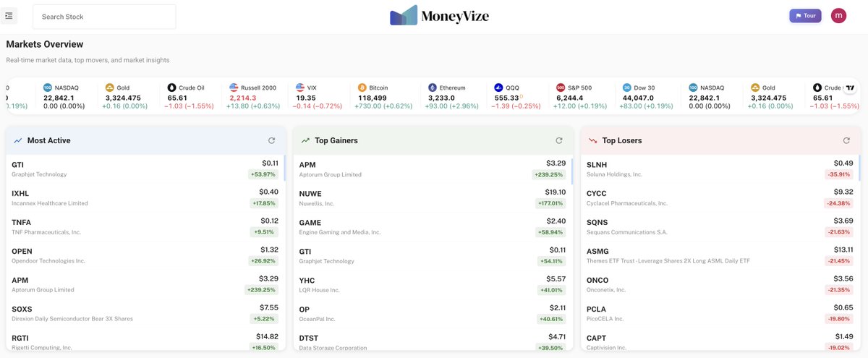Open TNFA in Most Active list
Screen dimensions: 868x358
145,226
